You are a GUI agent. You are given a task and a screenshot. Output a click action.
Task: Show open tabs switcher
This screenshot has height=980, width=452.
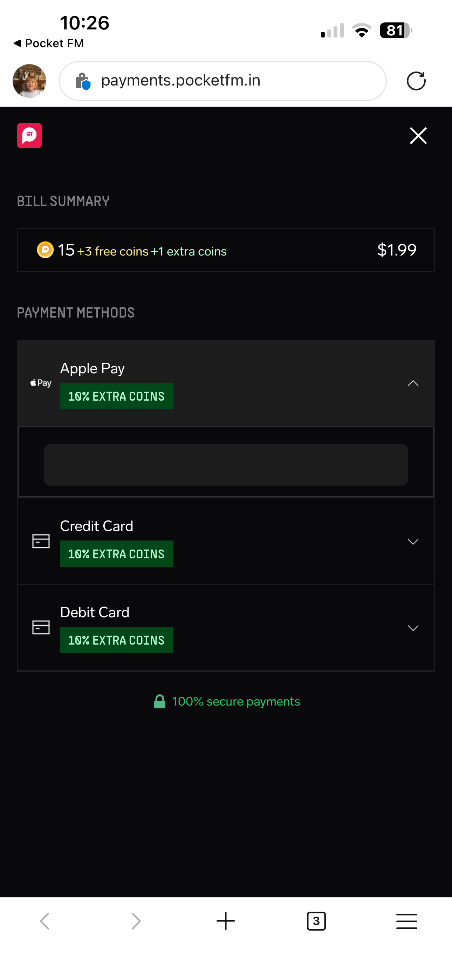click(316, 921)
